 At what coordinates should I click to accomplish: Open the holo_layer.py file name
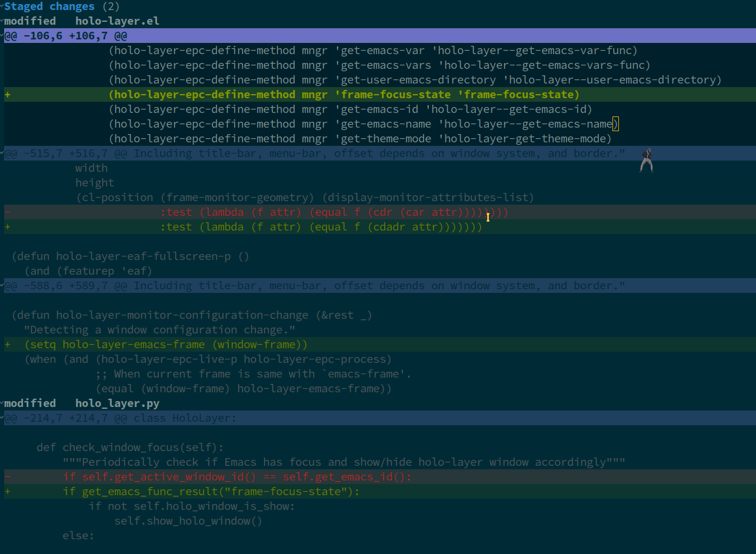click(117, 403)
